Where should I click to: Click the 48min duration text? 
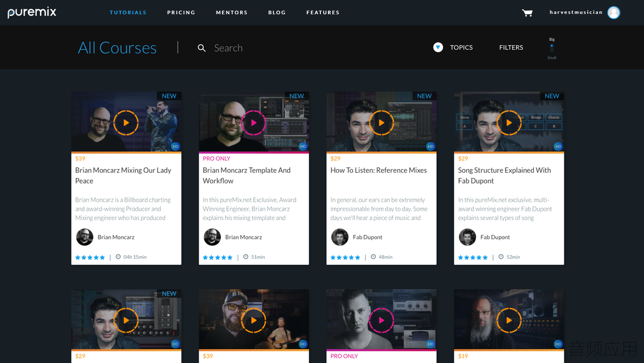point(386,257)
